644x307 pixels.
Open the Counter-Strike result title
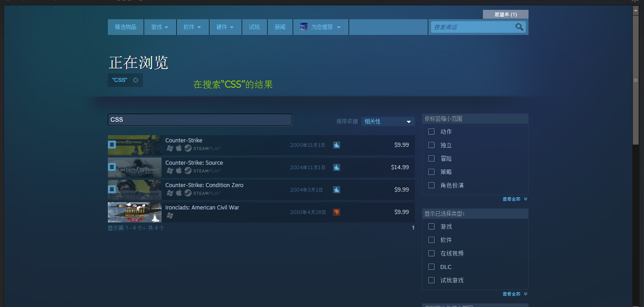click(x=183, y=140)
